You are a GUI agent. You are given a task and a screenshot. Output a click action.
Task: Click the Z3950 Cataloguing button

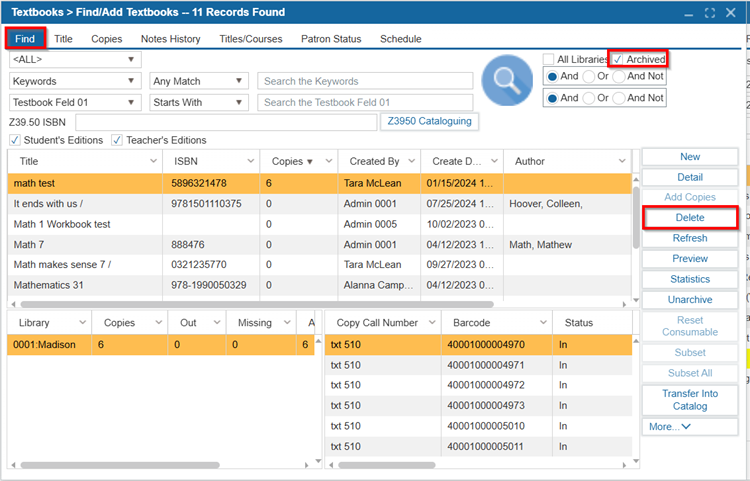point(429,121)
